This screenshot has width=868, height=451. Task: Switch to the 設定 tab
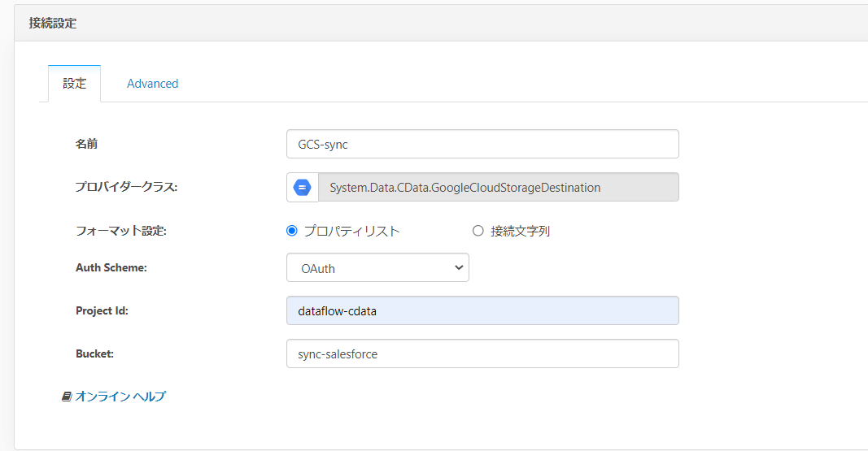tap(75, 84)
